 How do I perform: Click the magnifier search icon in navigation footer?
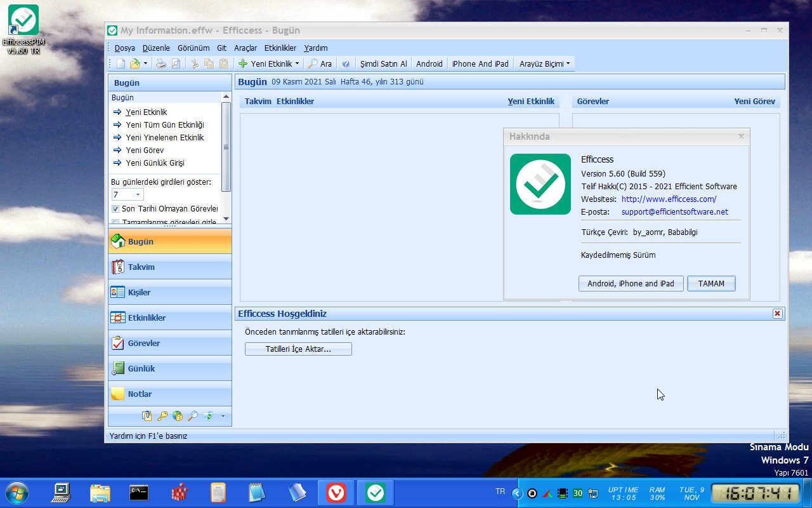coord(193,416)
